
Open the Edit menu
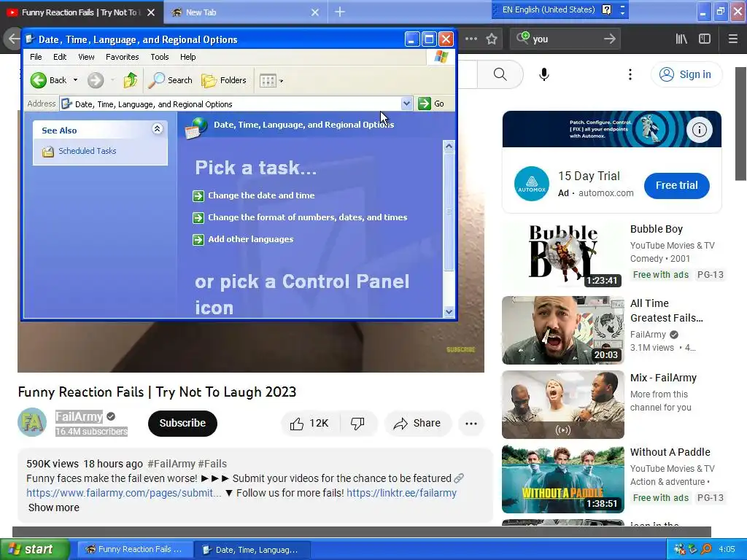tap(60, 57)
